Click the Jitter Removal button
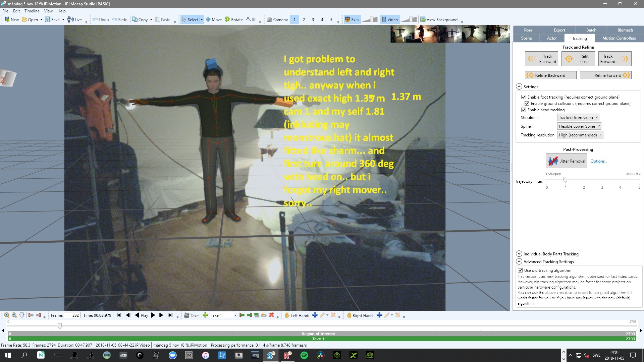Screen dimensions: 644x362 567,161
